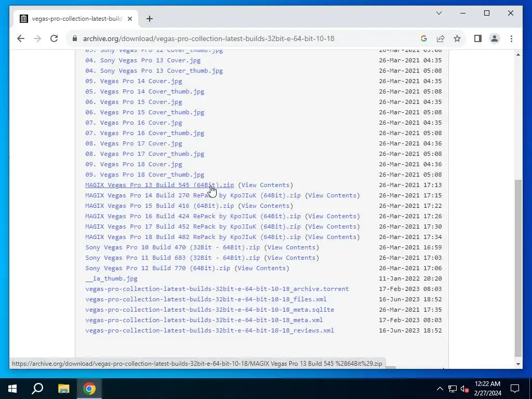
Task: Download Sony Vegas Pro 11 Build 683 zip
Action: (x=172, y=258)
